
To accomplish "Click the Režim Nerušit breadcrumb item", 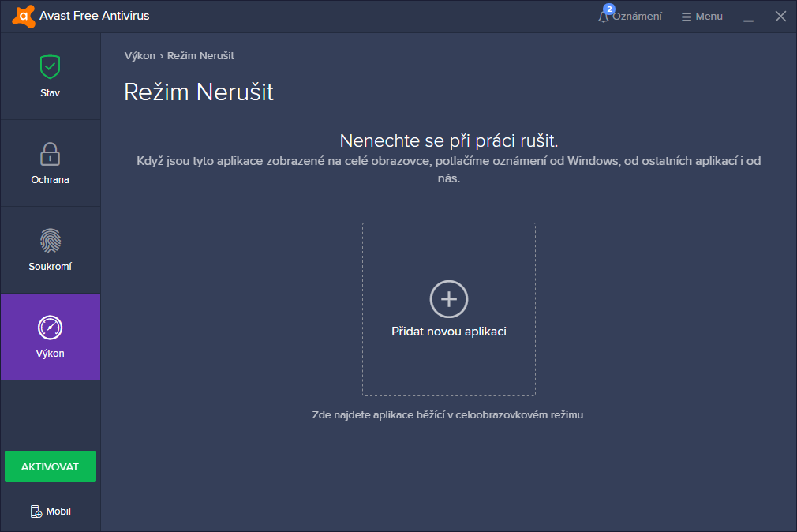I will (x=200, y=56).
